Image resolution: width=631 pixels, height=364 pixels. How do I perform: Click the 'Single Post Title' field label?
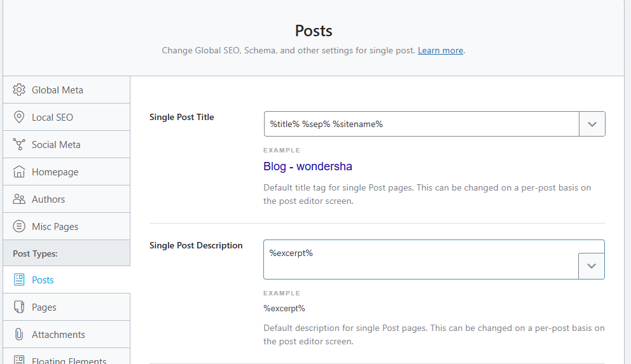point(182,117)
